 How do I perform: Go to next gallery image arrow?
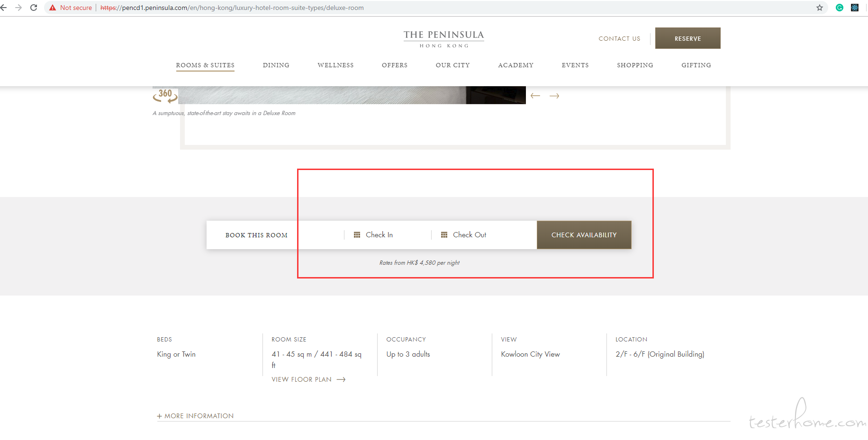tap(554, 96)
